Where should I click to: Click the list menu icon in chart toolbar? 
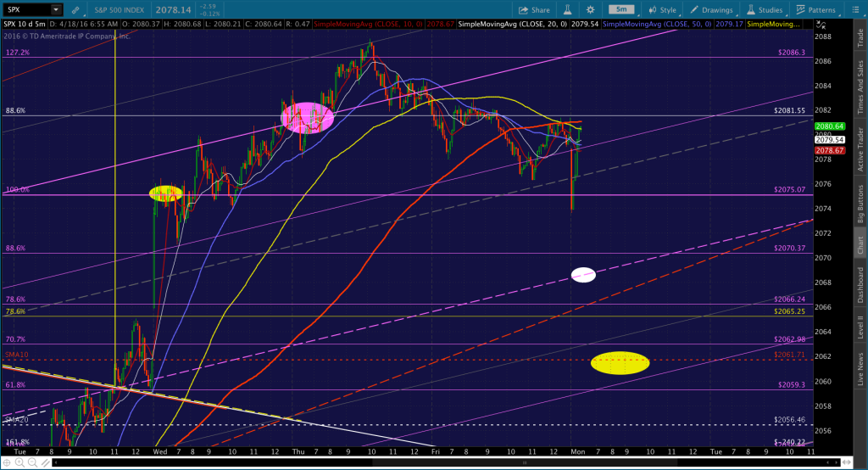point(855,10)
